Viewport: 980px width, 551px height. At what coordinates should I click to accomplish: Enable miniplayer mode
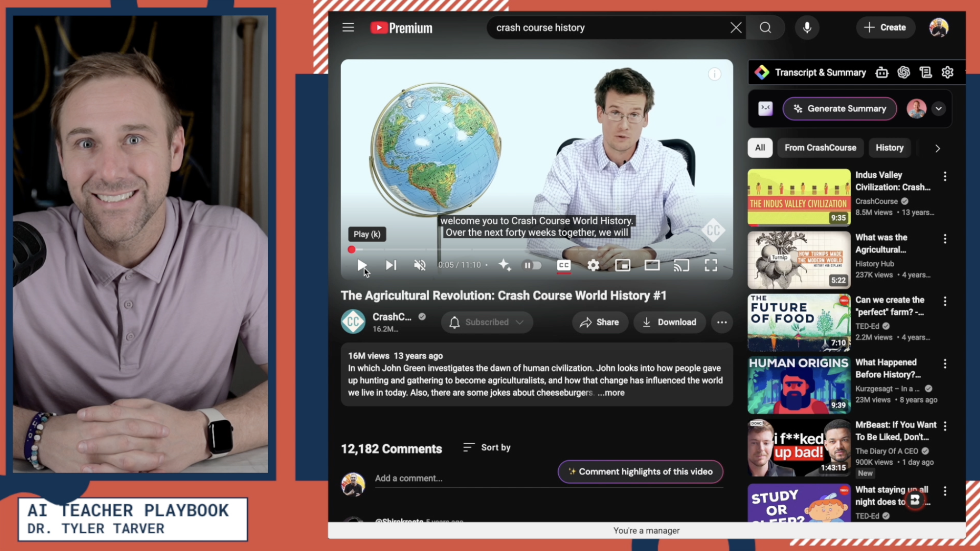click(x=622, y=265)
